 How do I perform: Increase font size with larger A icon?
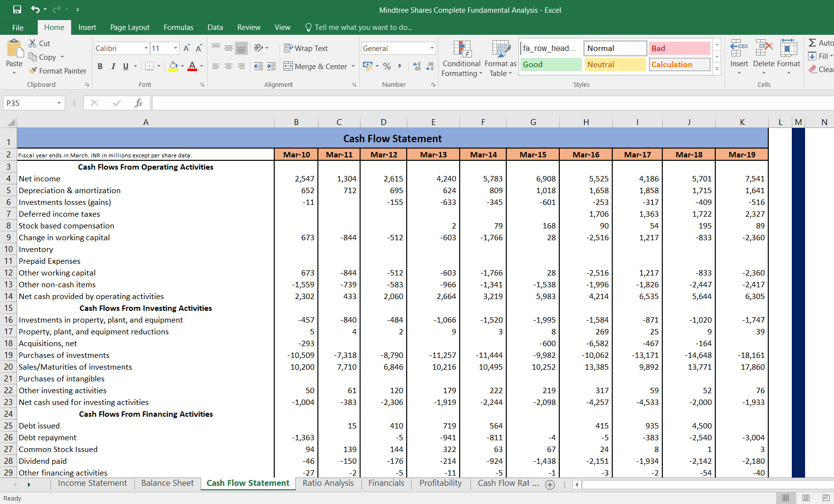click(186, 48)
